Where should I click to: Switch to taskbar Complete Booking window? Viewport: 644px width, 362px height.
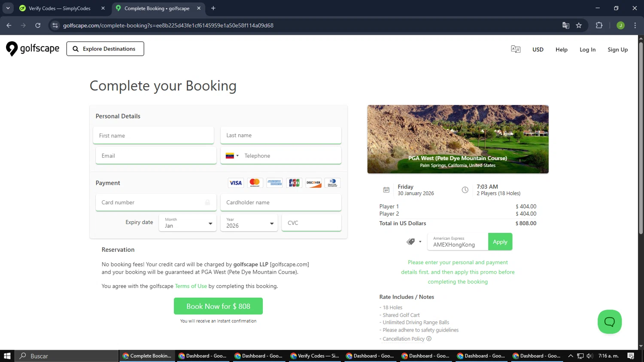[147, 356]
